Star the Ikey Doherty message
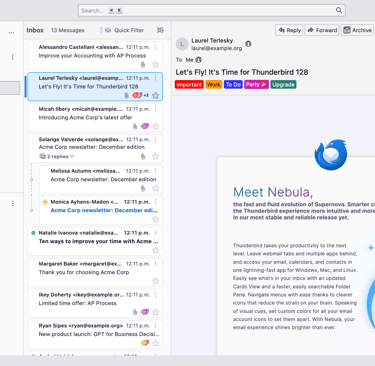This screenshot has width=375, height=366. [x=155, y=312]
